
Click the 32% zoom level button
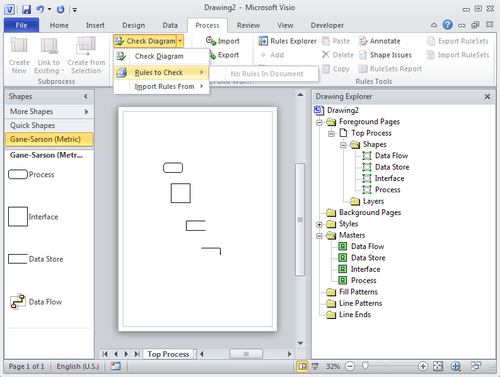click(x=333, y=366)
